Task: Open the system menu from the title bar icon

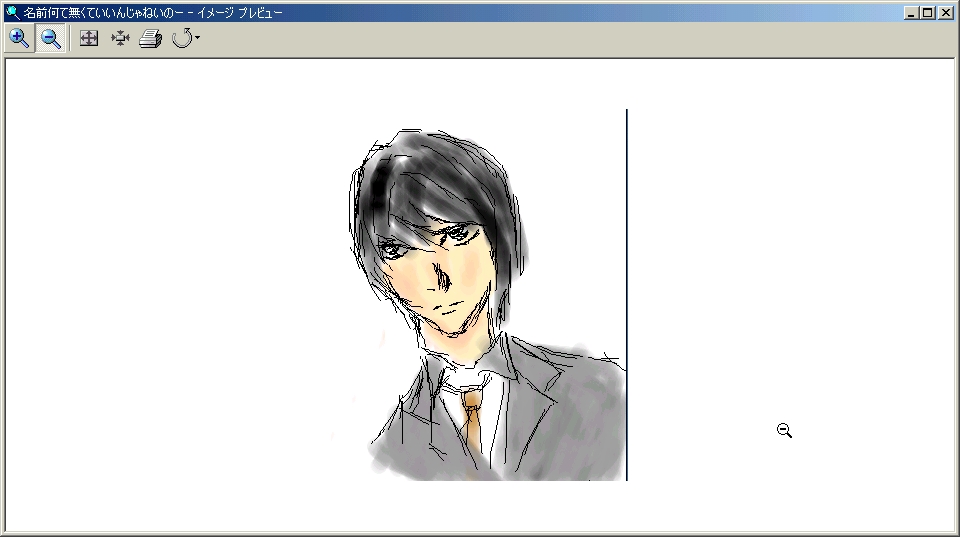Action: click(x=12, y=13)
